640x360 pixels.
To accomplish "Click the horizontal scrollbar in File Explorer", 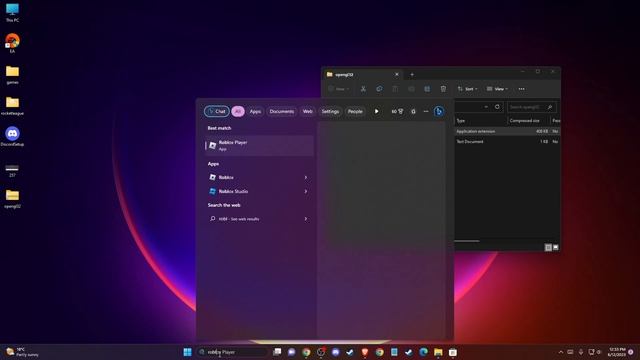I will (467, 241).
